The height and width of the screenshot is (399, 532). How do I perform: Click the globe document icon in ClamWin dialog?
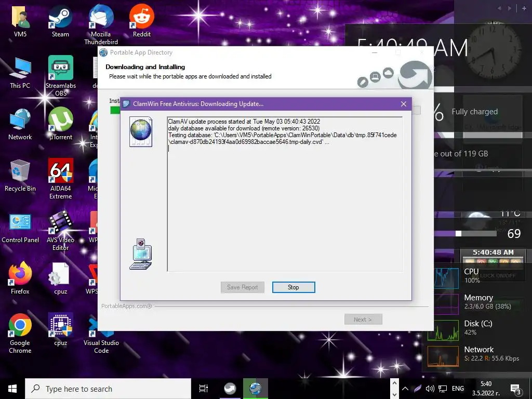[x=141, y=131]
